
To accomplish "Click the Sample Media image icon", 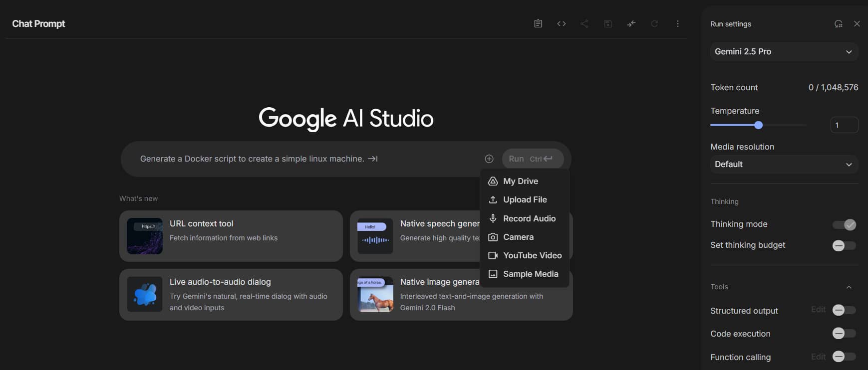I will (493, 274).
